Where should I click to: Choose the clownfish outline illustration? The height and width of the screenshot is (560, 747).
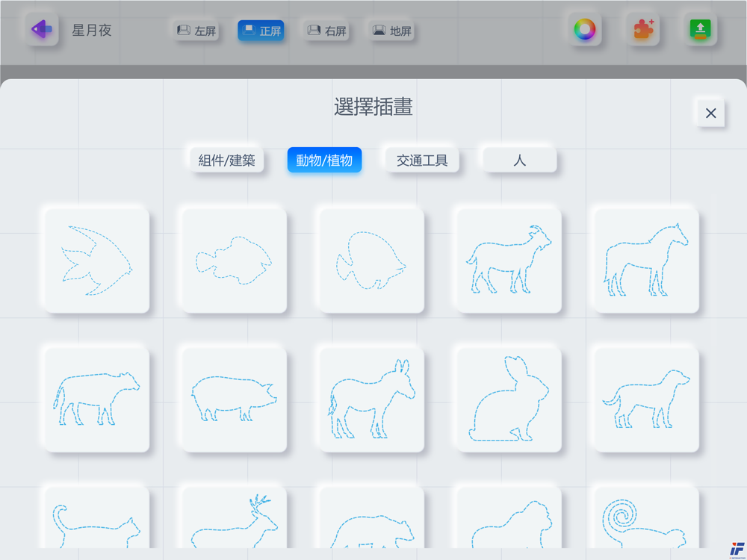(235, 261)
